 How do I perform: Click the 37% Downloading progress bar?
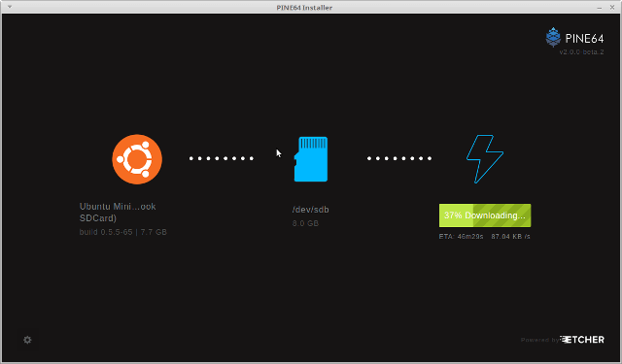(485, 215)
